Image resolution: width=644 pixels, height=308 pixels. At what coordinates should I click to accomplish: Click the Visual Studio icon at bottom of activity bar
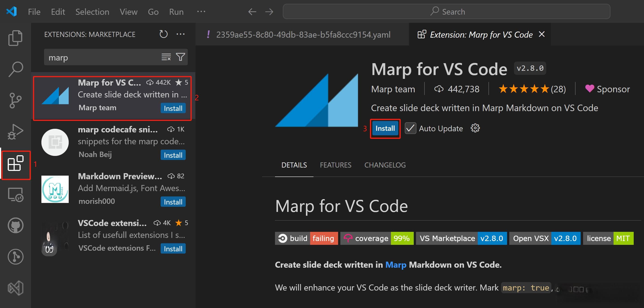click(x=15, y=288)
